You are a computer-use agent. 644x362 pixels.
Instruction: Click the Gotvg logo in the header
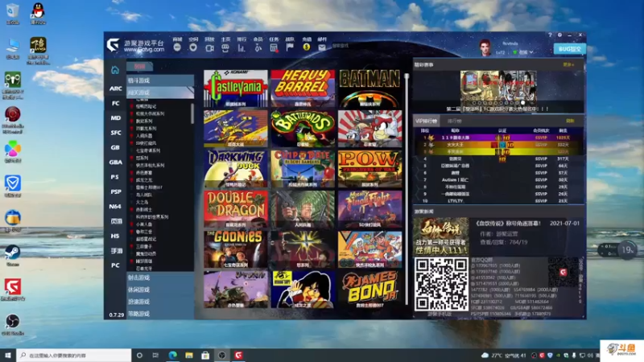coord(113,45)
